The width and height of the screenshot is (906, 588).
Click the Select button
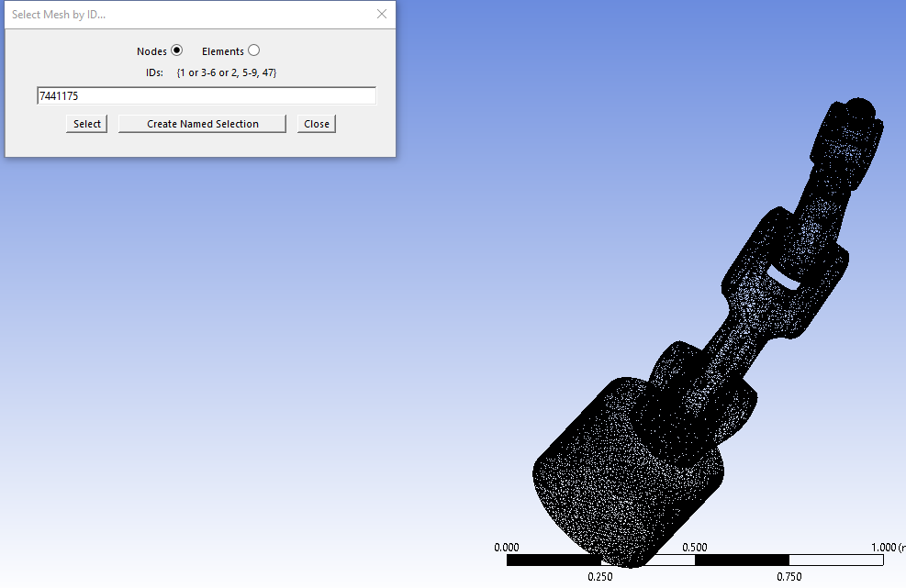(x=86, y=124)
